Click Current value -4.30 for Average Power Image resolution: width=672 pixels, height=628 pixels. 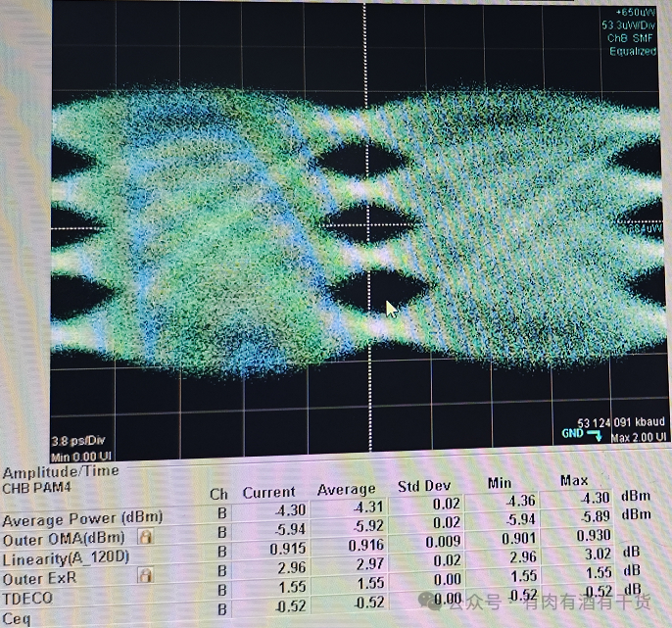point(290,510)
